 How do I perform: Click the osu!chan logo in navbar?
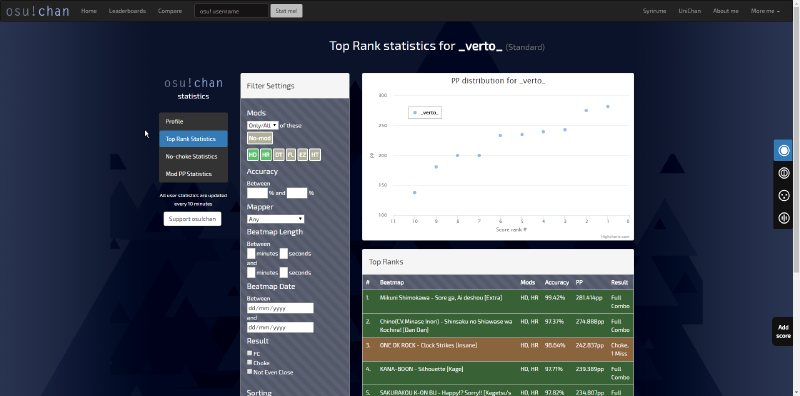(37, 11)
